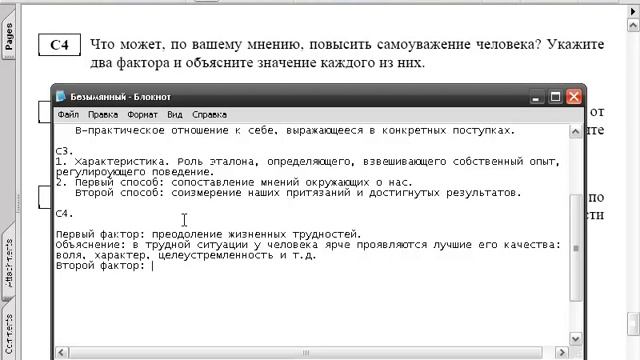This screenshot has height=360, width=640.
Task: Click the Notepad icon in title bar
Action: pyautogui.click(x=61, y=96)
